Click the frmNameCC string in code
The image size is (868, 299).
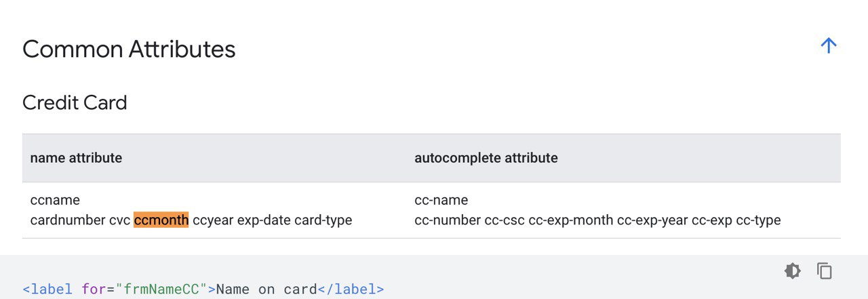161,290
